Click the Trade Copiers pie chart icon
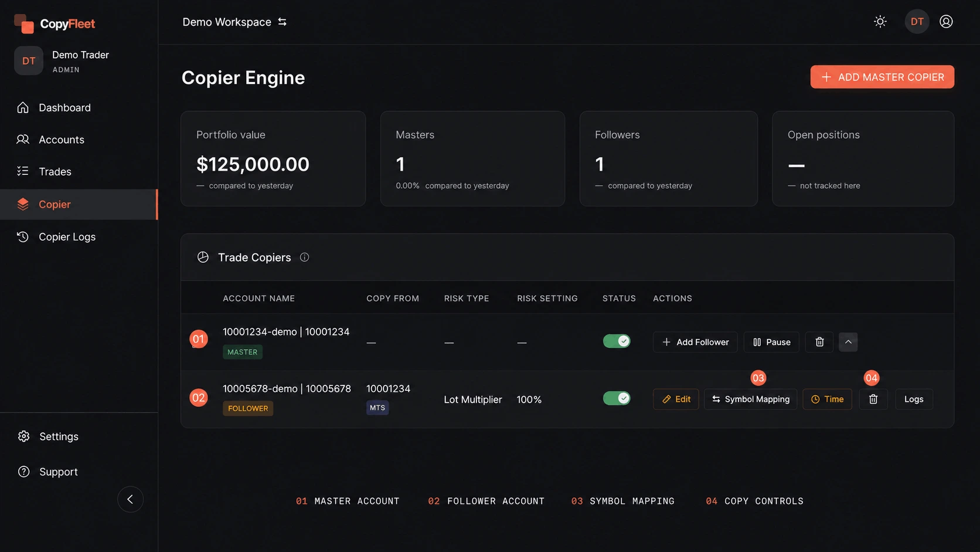 (x=203, y=257)
